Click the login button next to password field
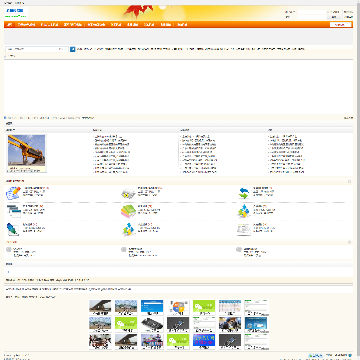Screen dimensions: 360x360 [x=334, y=17]
